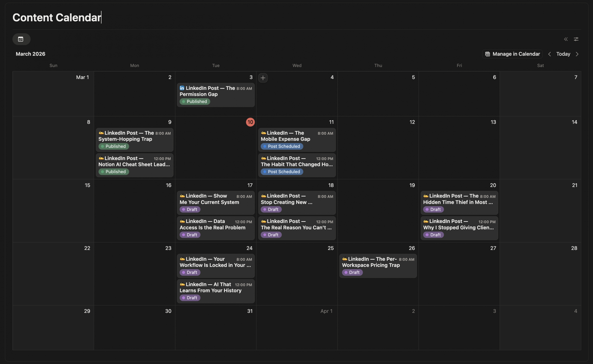
Task: Click Post Scheduled tag on The Habit post
Action: [x=282, y=172]
